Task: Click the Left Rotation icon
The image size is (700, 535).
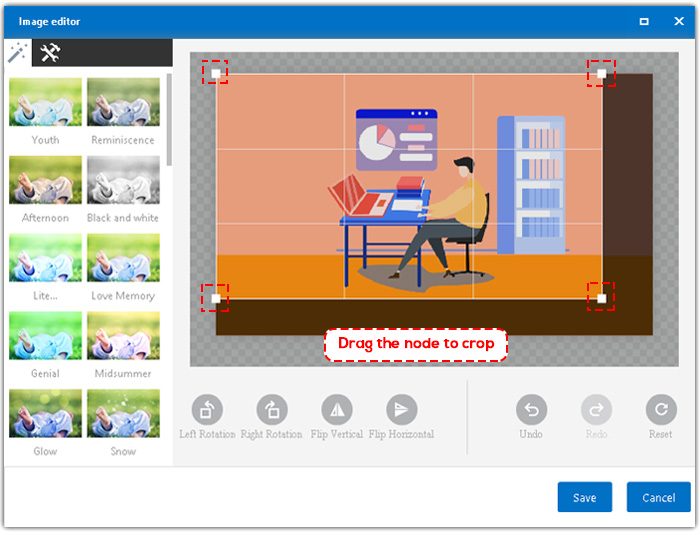Action: [x=207, y=410]
